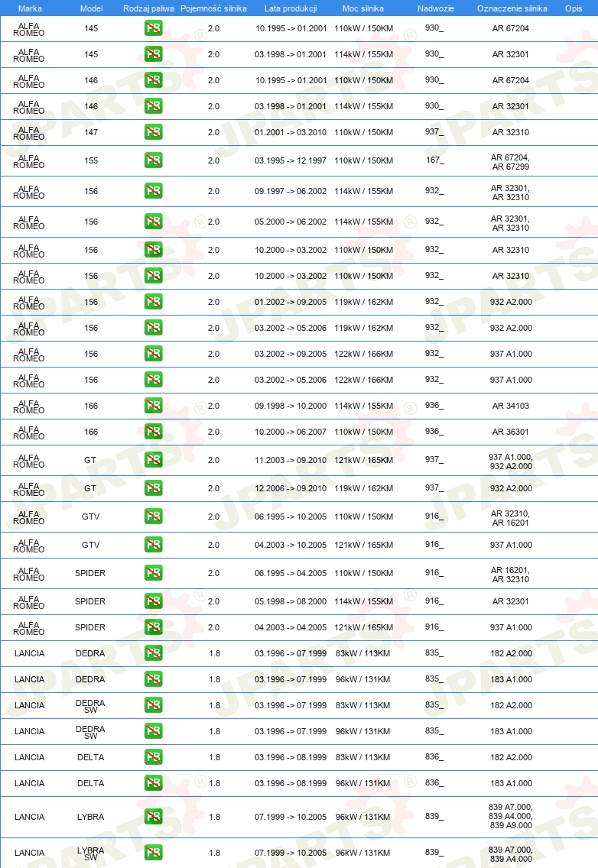598x868 pixels.
Task: Select the date cell 06.1995 -> 04.2005
Action: coord(291,573)
